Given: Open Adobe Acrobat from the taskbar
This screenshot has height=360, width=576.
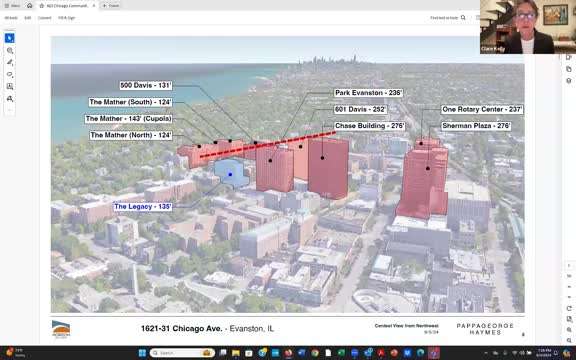Looking at the screenshot, I should click(381, 353).
